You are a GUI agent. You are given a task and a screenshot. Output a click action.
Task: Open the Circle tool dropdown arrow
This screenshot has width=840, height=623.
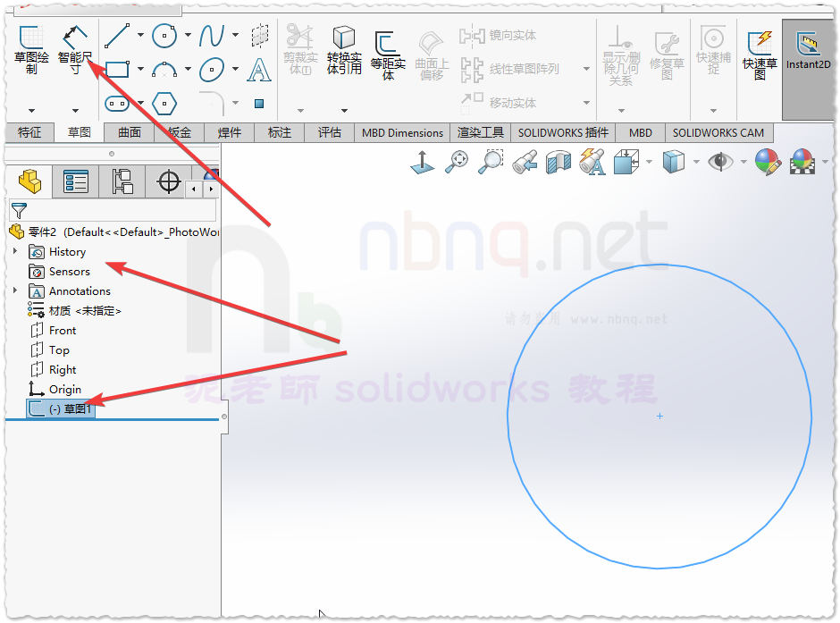click(x=188, y=36)
